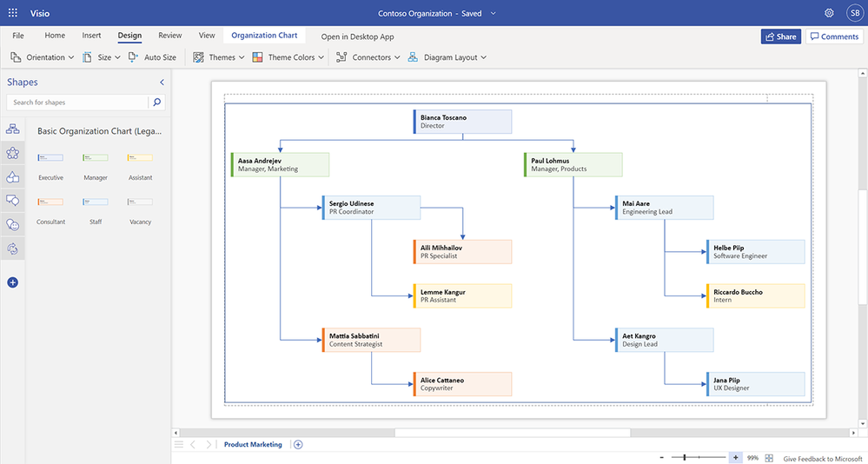This screenshot has height=464, width=868.
Task: Click the horizontal scrollbar thumb
Action: point(513,433)
